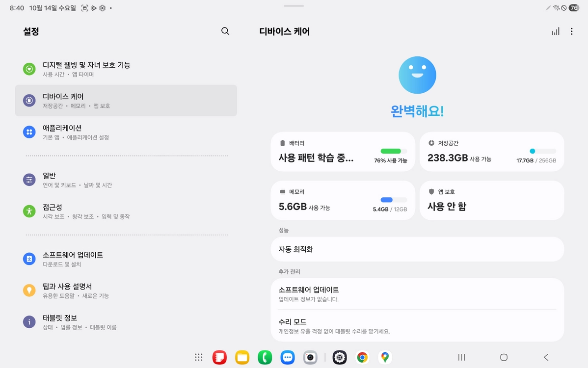This screenshot has width=588, height=368.
Task: Open the 메모리 card
Action: (x=343, y=201)
